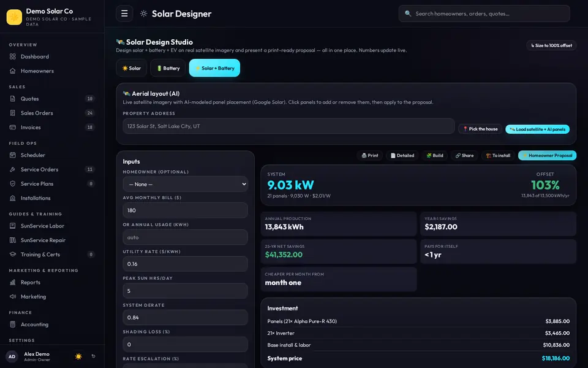The image size is (588, 368).
Task: Click the Service Plans shield icon
Action: (13, 183)
